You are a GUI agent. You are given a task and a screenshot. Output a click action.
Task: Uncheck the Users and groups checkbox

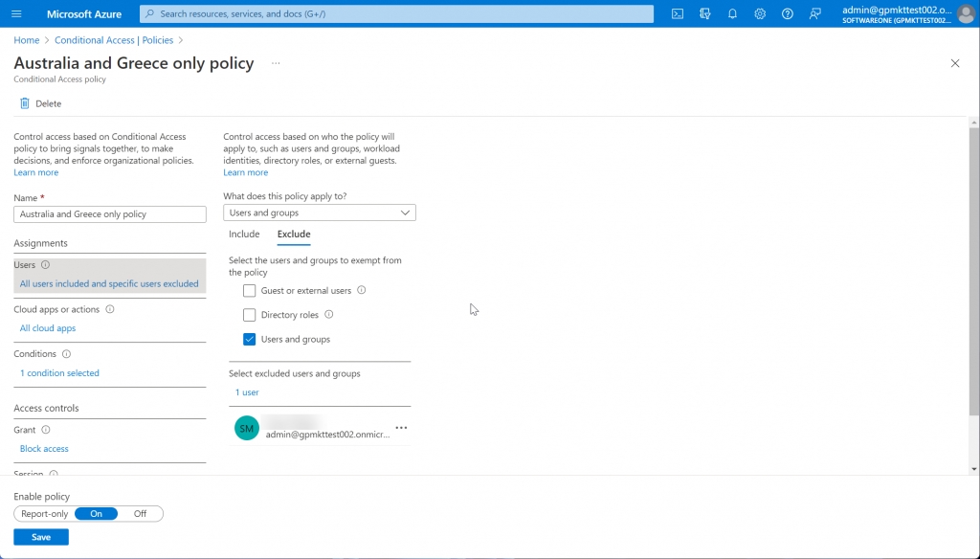pos(250,340)
